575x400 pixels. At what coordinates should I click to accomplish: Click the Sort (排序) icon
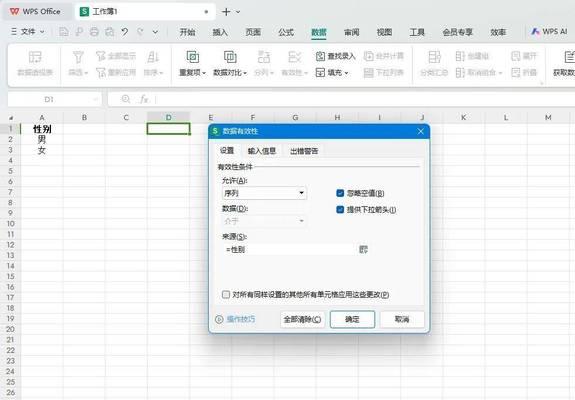(x=153, y=57)
